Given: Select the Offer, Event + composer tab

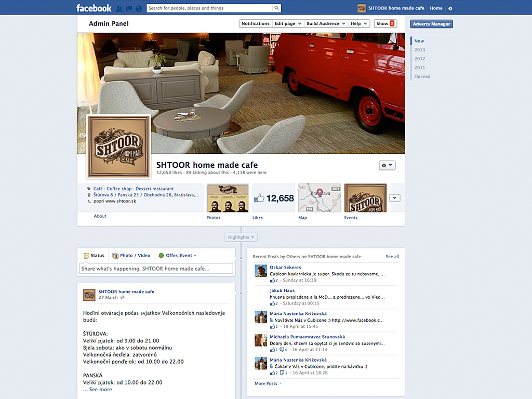Looking at the screenshot, I should 178,256.
